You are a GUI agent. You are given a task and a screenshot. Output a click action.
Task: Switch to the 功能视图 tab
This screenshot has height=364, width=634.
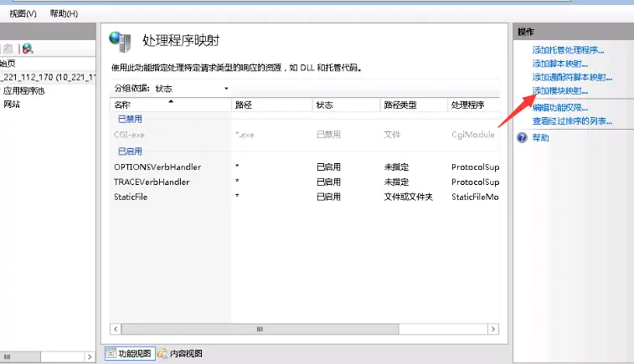[x=130, y=353]
